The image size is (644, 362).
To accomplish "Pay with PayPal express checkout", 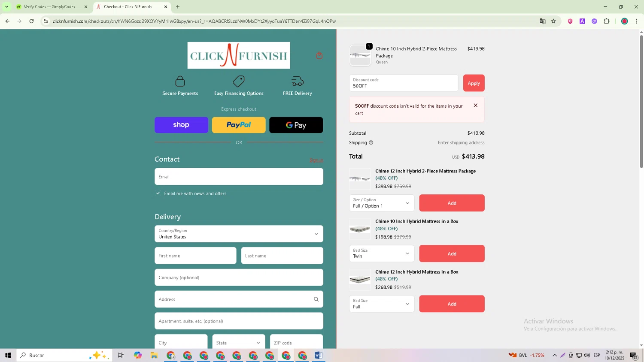I will click(239, 125).
